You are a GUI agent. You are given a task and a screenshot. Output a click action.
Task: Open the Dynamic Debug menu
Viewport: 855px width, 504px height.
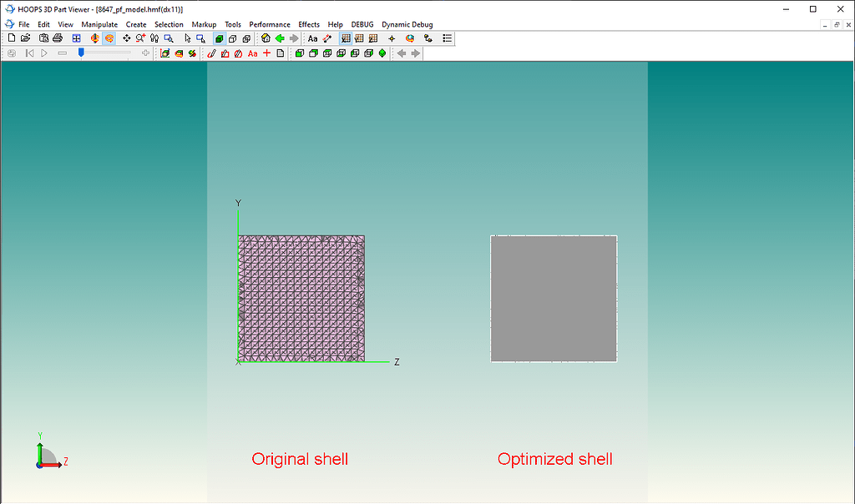tap(407, 24)
